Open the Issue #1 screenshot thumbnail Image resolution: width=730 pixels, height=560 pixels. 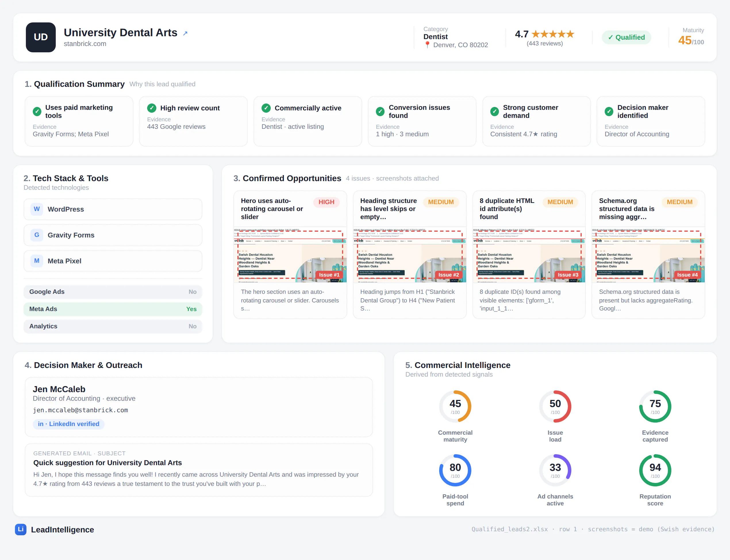click(290, 255)
